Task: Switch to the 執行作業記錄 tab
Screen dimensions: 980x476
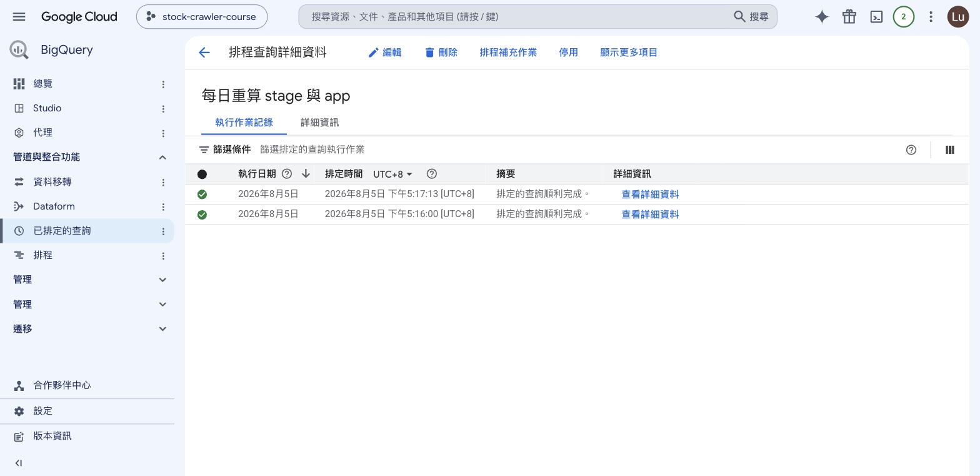Action: [x=244, y=123]
